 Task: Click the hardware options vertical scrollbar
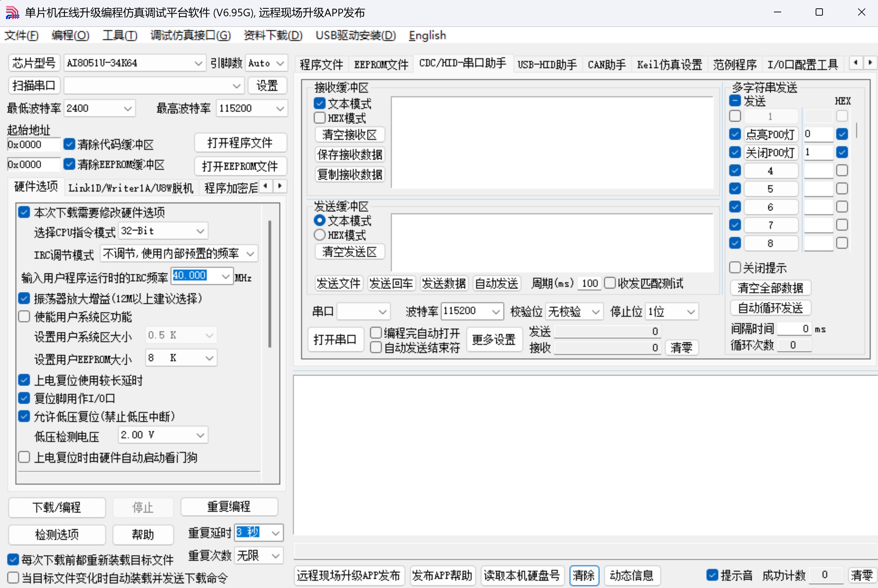pyautogui.click(x=269, y=285)
